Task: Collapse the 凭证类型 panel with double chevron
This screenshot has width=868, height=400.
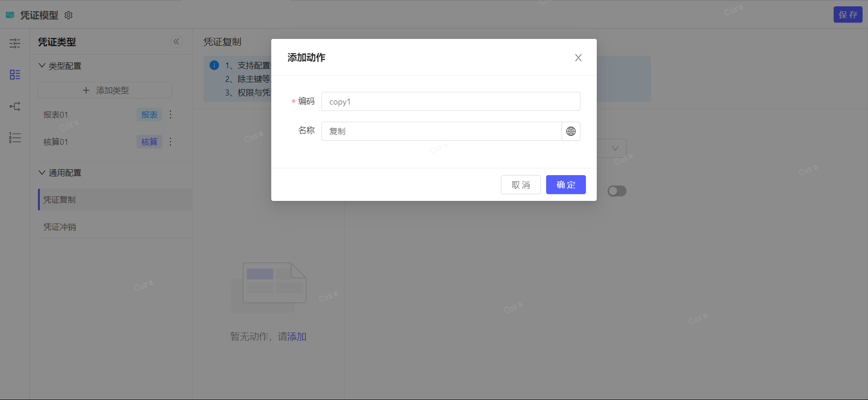Action: point(176,42)
